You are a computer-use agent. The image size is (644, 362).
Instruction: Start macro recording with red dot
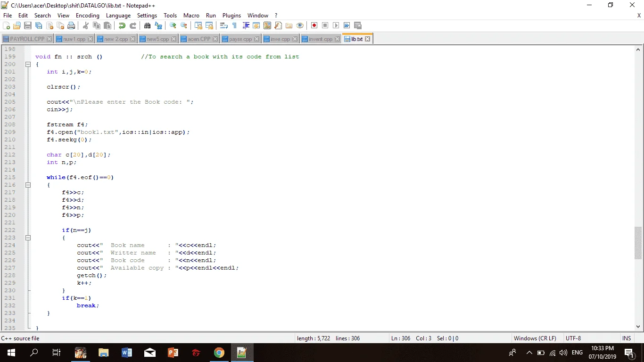click(314, 25)
